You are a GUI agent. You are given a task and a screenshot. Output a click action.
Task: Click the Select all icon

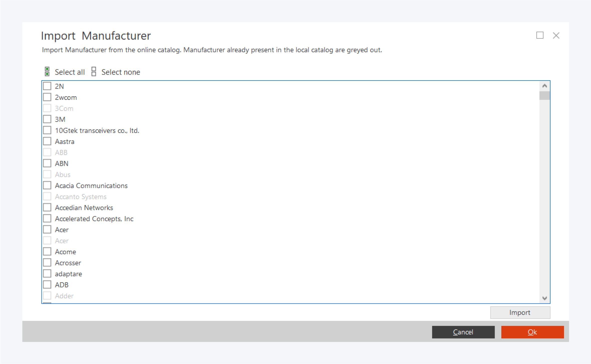point(47,72)
